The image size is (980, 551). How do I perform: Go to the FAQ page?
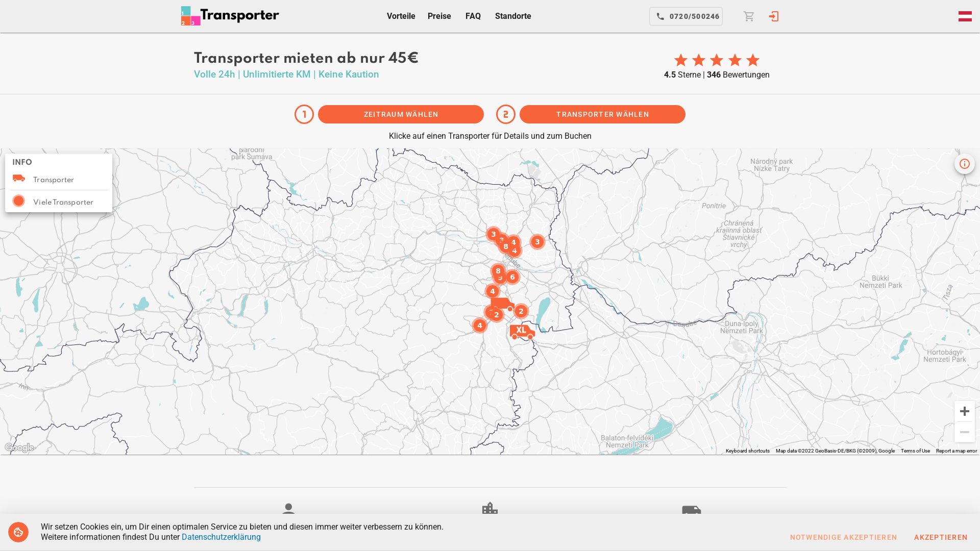(473, 16)
